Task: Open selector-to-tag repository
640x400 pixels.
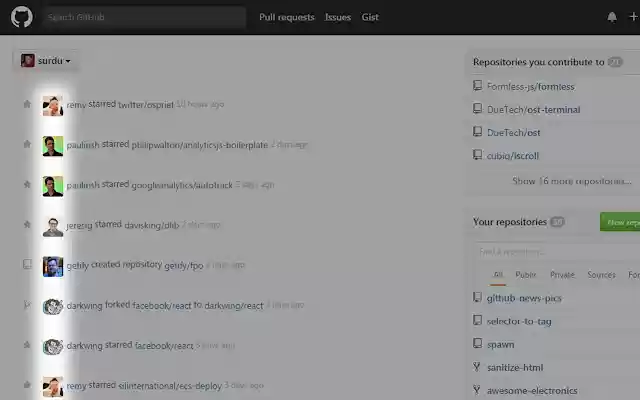Action: (x=519, y=321)
